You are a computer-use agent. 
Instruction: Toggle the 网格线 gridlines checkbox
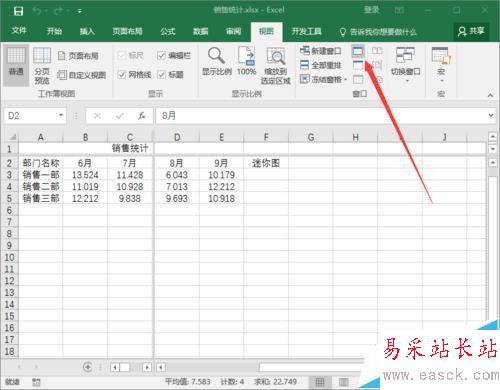coord(122,75)
